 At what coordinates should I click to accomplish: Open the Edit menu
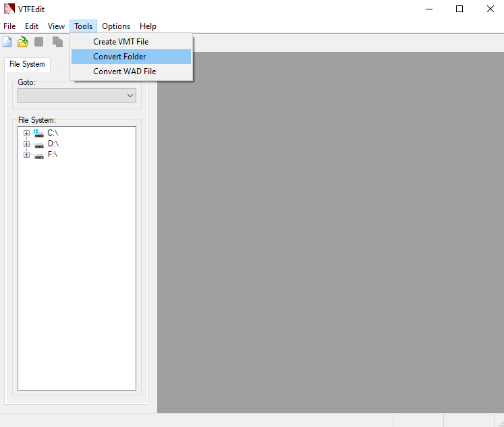click(x=32, y=26)
